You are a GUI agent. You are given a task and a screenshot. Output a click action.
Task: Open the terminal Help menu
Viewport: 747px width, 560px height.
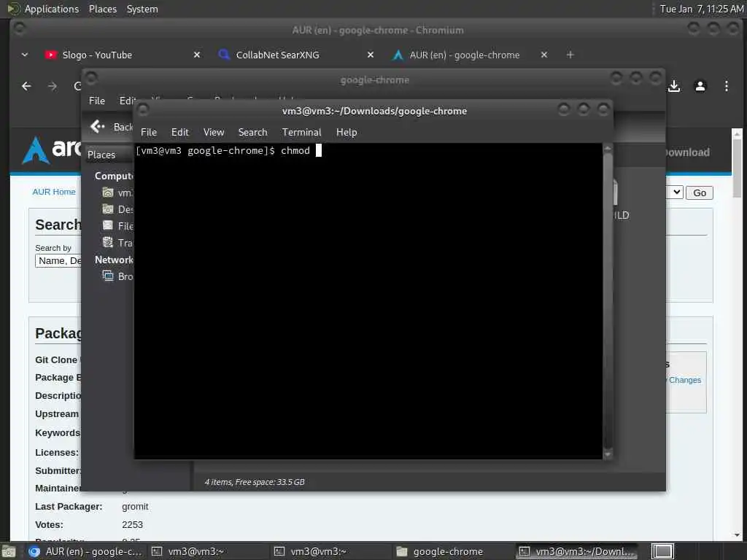point(347,132)
